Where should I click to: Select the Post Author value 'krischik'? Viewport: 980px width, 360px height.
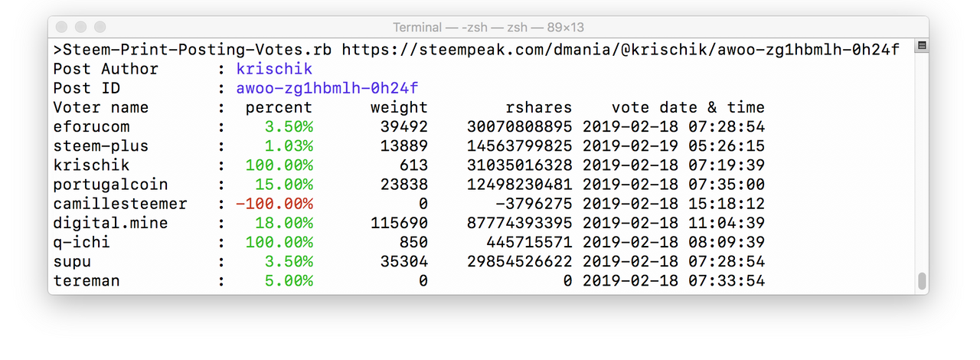pos(274,69)
